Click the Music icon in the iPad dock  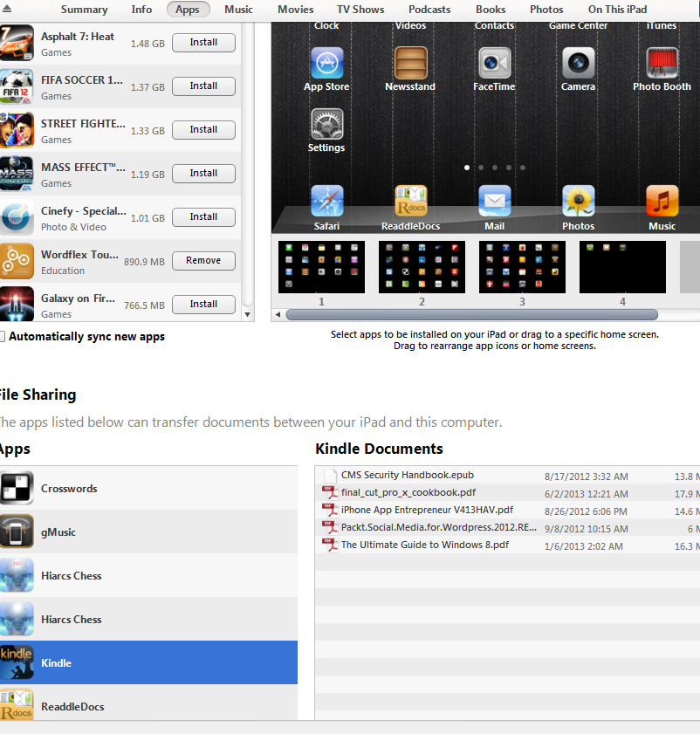point(662,201)
